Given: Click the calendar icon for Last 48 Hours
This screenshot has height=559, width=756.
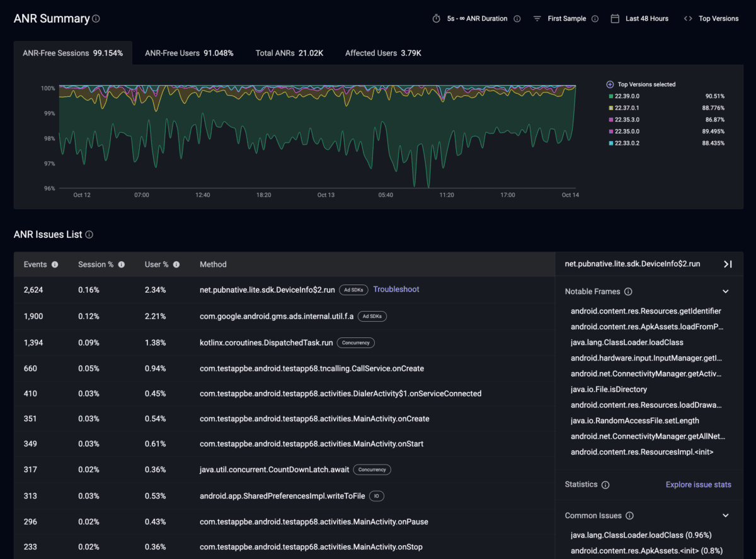Looking at the screenshot, I should [615, 19].
